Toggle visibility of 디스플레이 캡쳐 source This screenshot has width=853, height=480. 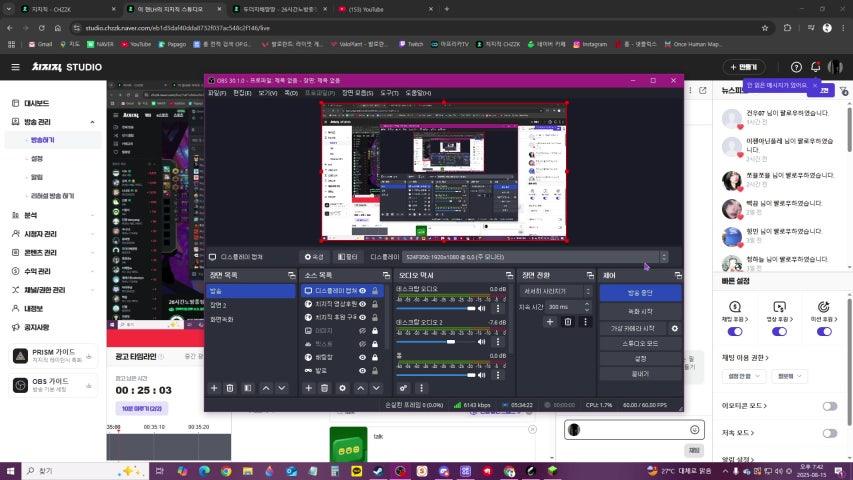(362, 291)
